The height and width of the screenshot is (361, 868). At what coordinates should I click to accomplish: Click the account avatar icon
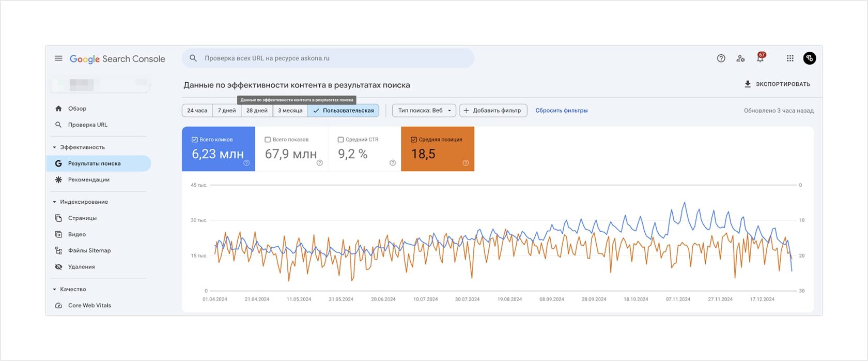(810, 58)
